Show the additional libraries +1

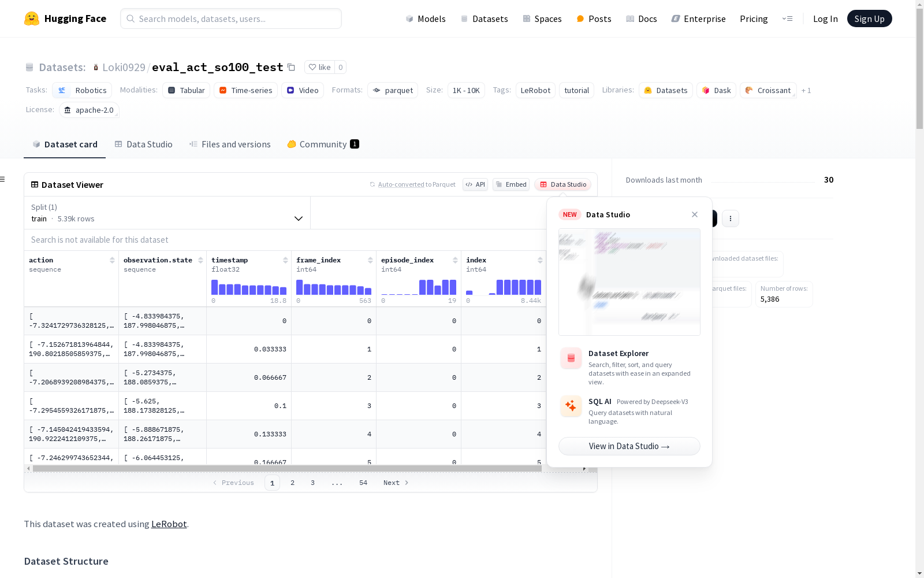[806, 91]
